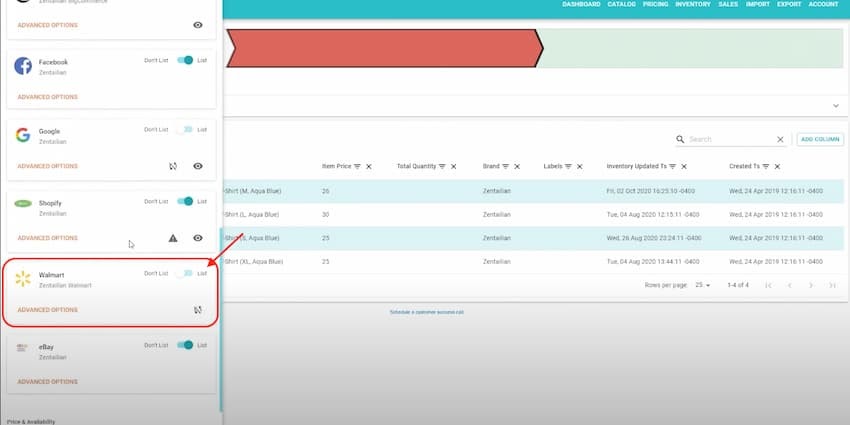Open the Created Ts column filter

coord(765,166)
